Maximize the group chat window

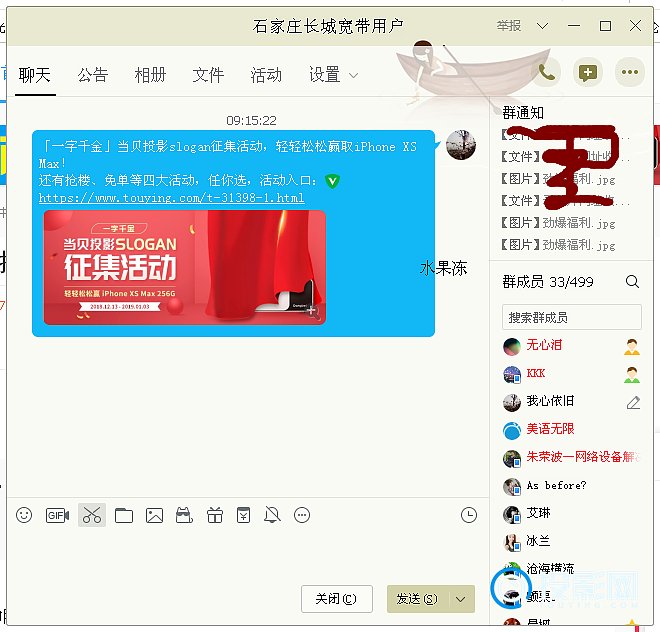click(605, 26)
